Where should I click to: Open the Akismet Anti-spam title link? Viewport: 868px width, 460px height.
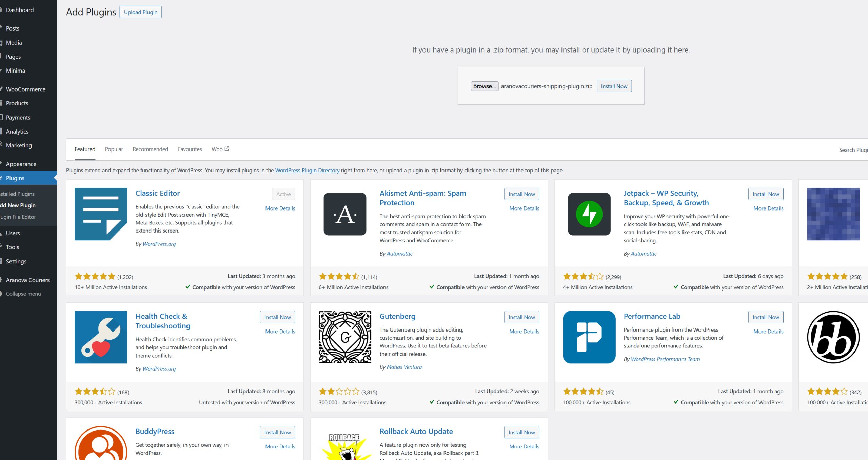423,198
